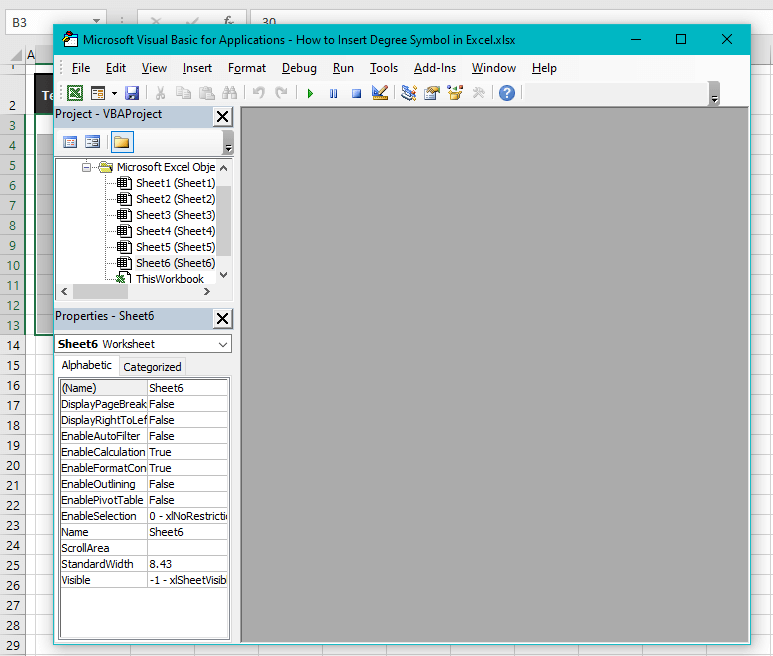Click the View Microsoft Excel toolbar icon
This screenshot has width=773, height=656.
(x=75, y=93)
